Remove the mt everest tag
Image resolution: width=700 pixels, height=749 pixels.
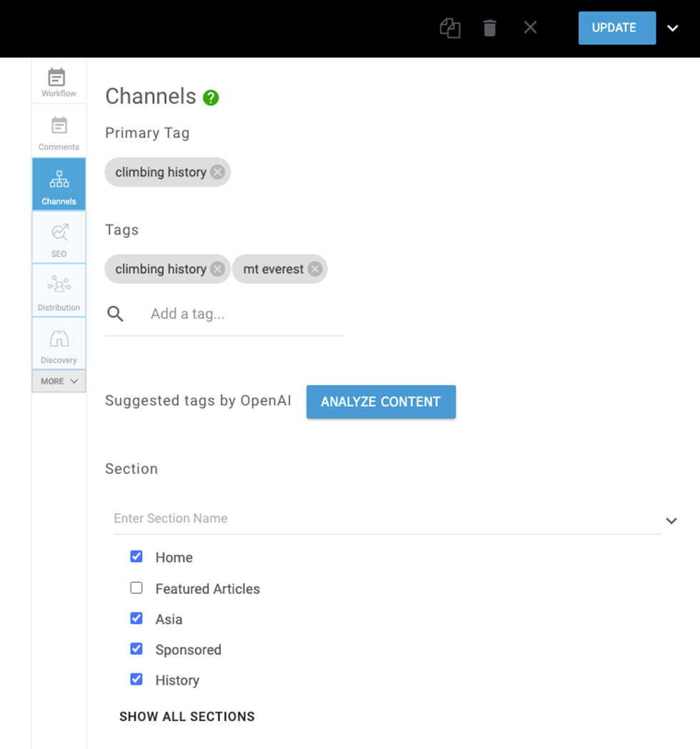click(315, 269)
